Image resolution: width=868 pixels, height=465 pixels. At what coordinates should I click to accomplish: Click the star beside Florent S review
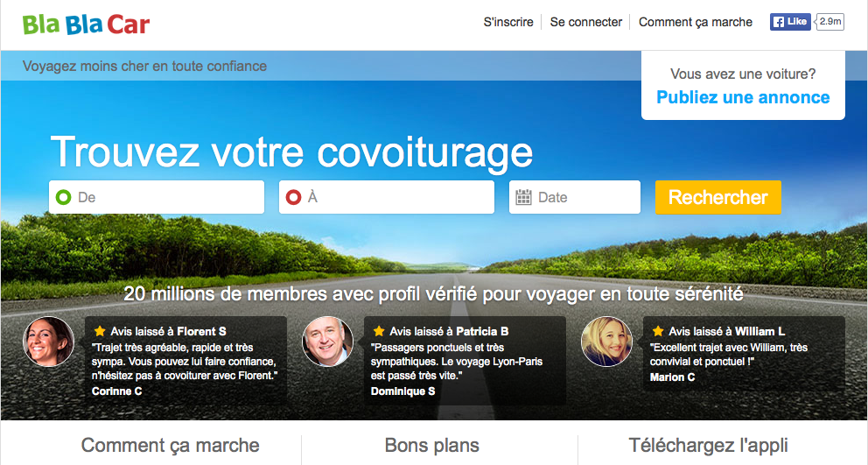point(100,331)
